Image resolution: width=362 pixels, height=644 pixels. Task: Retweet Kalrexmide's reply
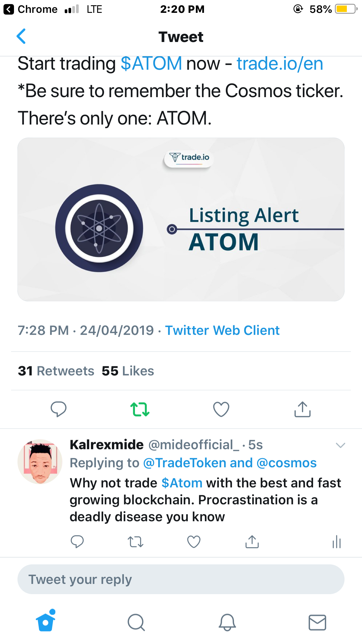point(136,542)
